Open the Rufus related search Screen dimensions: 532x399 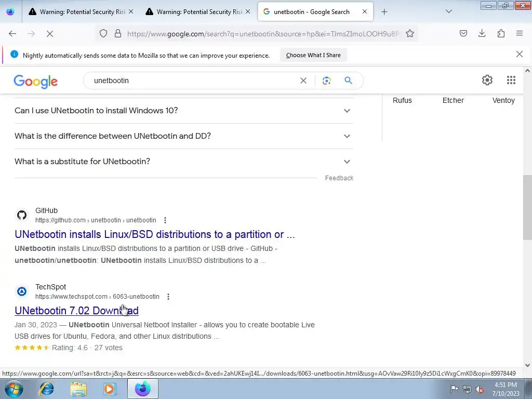402,100
